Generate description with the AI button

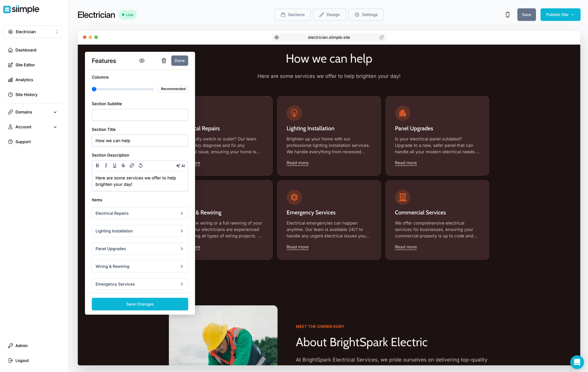(181, 166)
